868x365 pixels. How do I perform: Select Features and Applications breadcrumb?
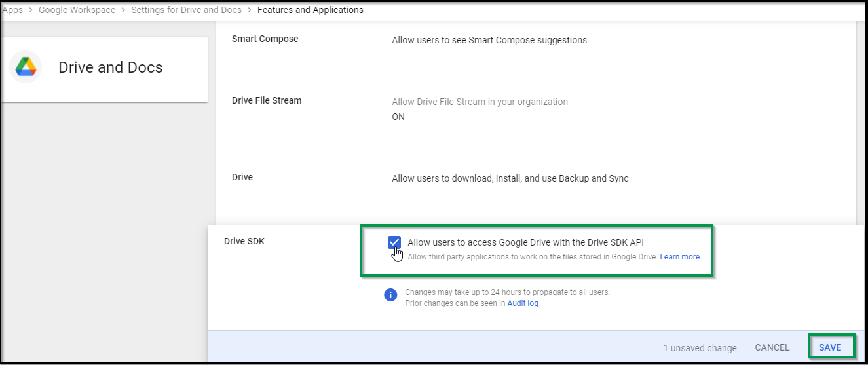(x=310, y=10)
